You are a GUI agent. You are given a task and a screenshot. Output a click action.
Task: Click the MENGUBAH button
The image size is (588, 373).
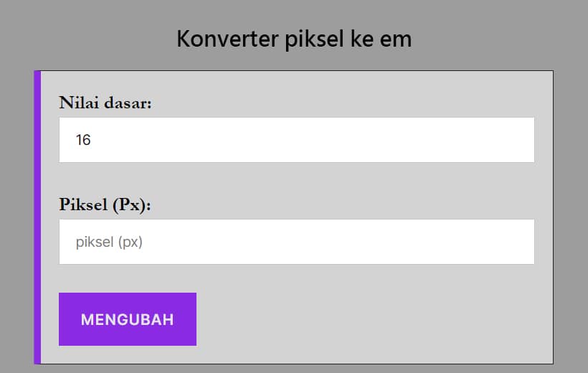pos(128,319)
